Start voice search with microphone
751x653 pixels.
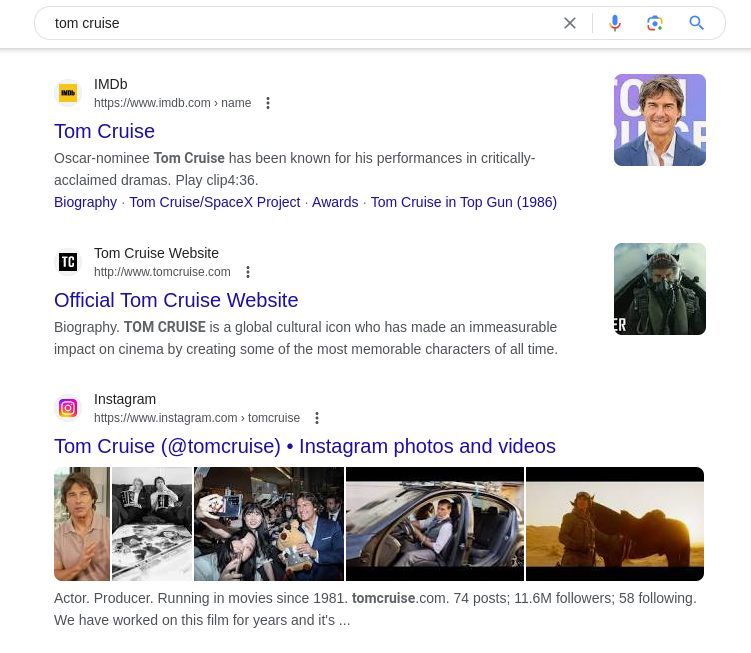click(615, 23)
